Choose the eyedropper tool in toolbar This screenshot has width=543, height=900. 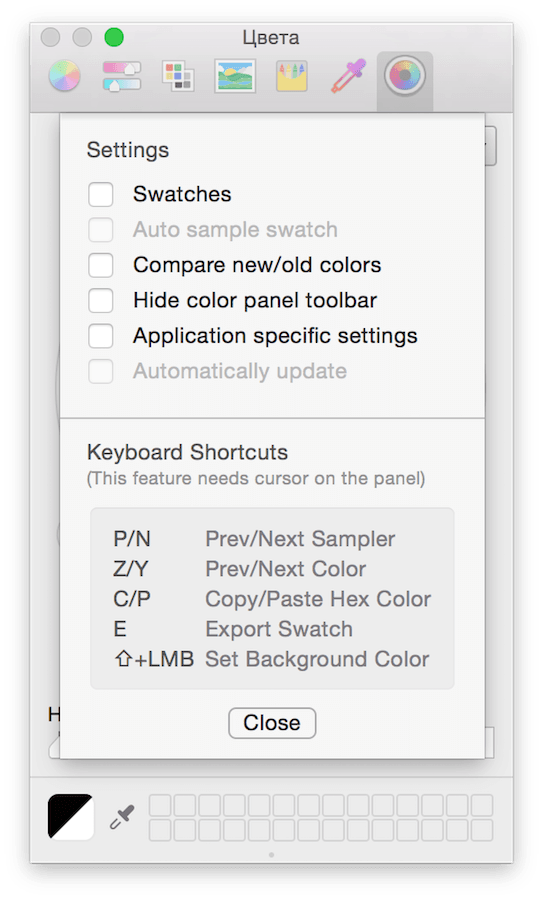(348, 76)
